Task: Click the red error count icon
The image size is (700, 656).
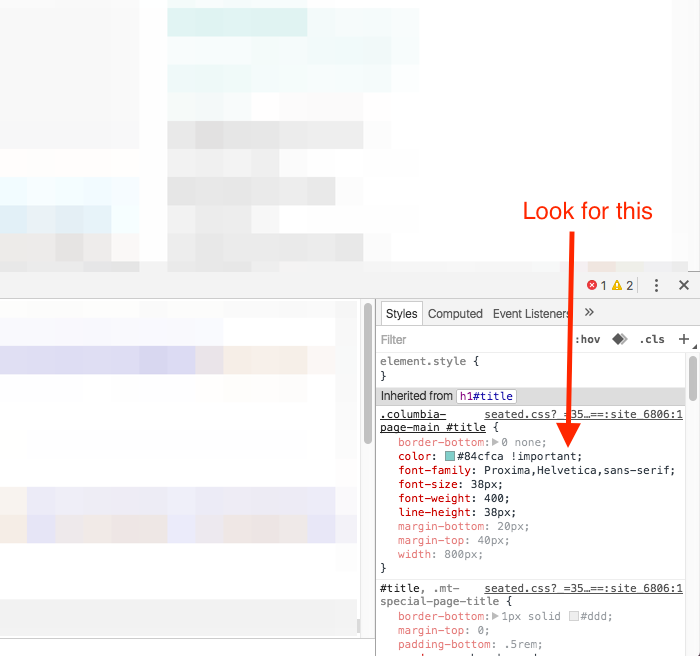Action: coord(592,286)
